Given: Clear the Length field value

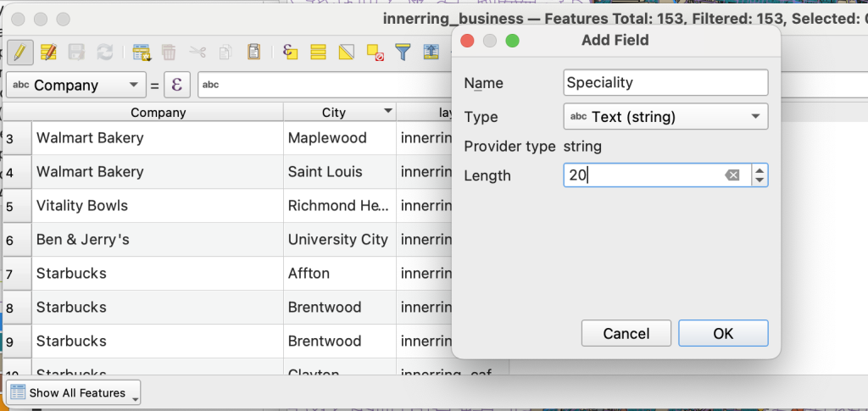Looking at the screenshot, I should tap(732, 175).
